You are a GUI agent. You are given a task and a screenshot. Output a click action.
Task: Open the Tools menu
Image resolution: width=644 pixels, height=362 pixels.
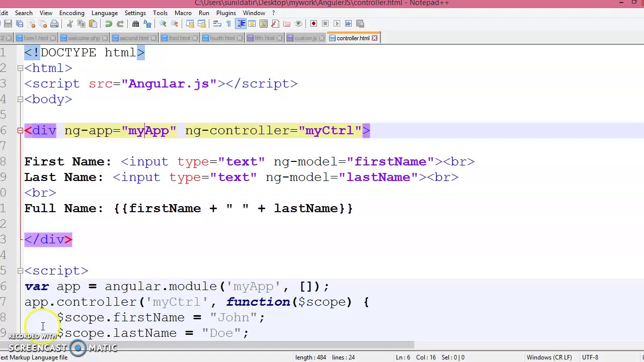160,13
